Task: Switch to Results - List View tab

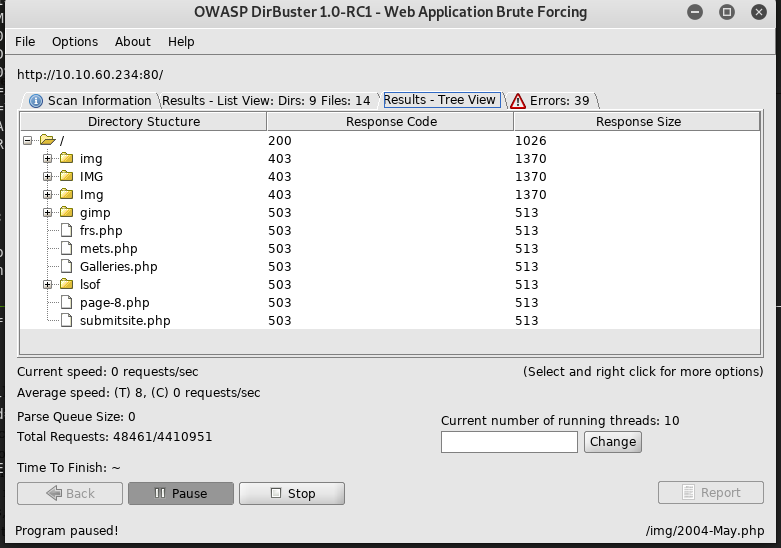Action: 266,101
